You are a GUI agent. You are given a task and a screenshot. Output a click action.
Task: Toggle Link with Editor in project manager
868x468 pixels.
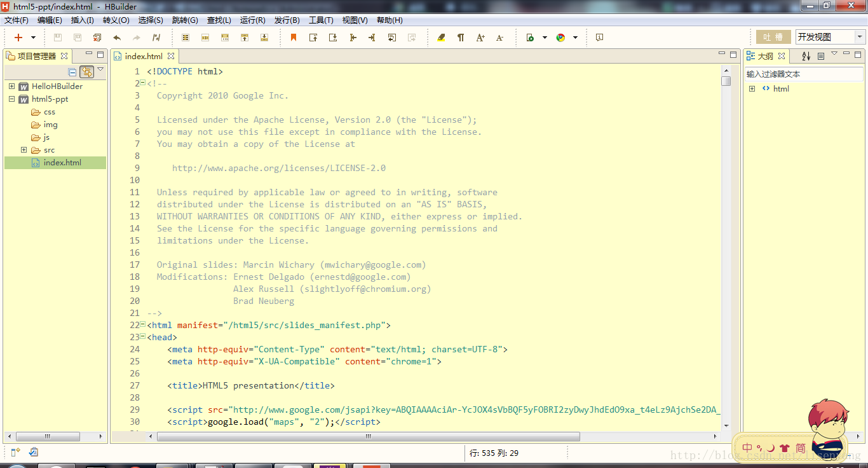[86, 72]
